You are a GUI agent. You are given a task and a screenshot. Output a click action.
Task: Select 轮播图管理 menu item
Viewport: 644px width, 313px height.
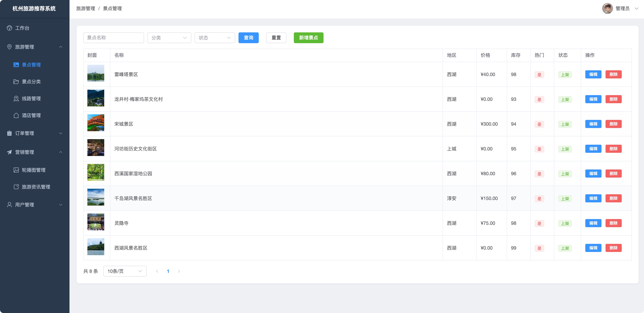35,170
